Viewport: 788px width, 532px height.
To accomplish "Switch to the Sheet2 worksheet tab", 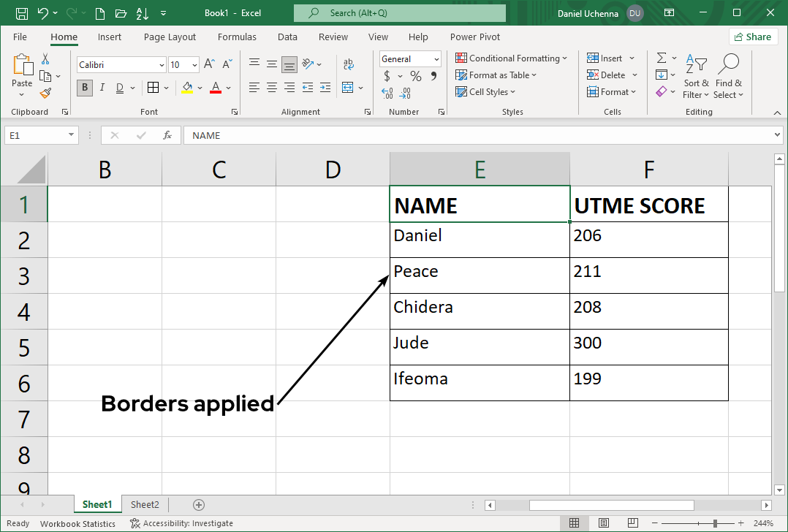I will (145, 504).
